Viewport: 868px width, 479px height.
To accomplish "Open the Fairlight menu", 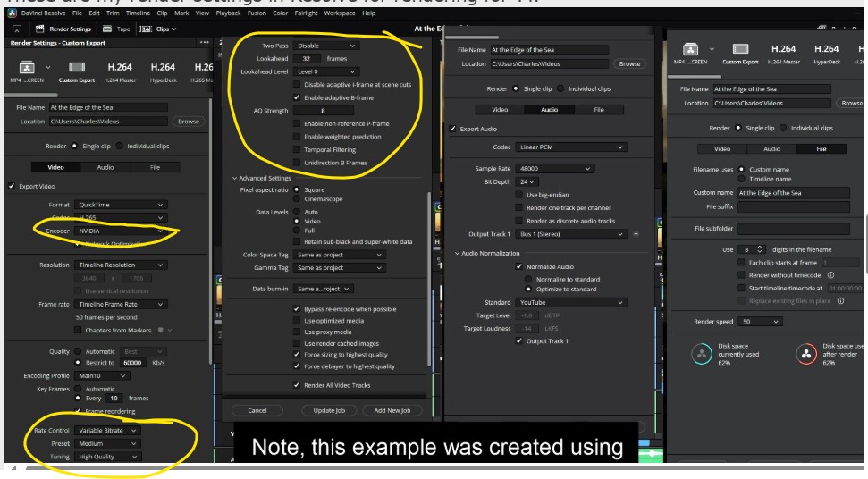I will coord(306,13).
